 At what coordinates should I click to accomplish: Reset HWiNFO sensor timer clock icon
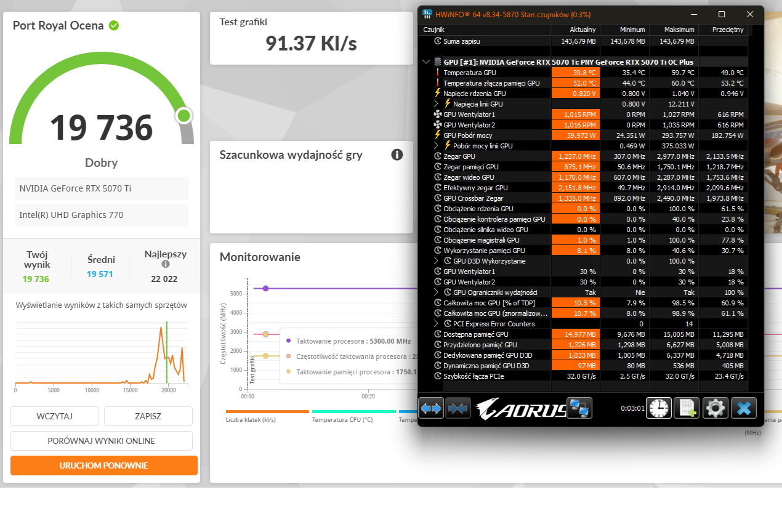[659, 408]
